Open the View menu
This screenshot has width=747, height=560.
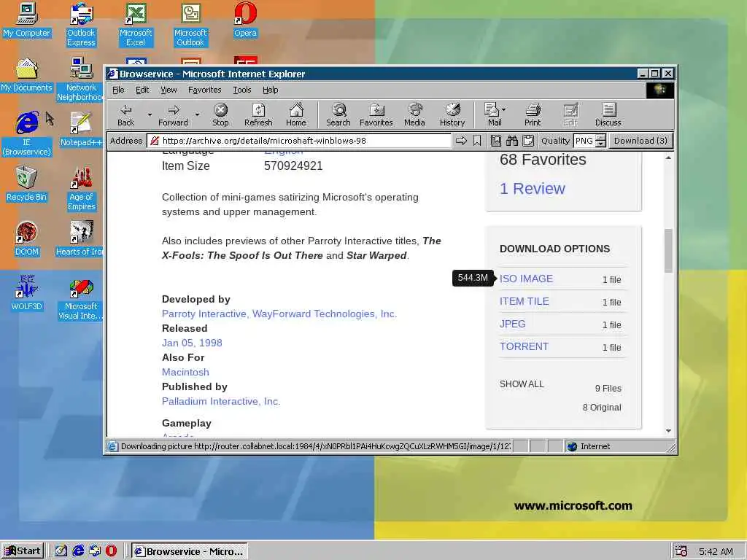[x=169, y=90]
